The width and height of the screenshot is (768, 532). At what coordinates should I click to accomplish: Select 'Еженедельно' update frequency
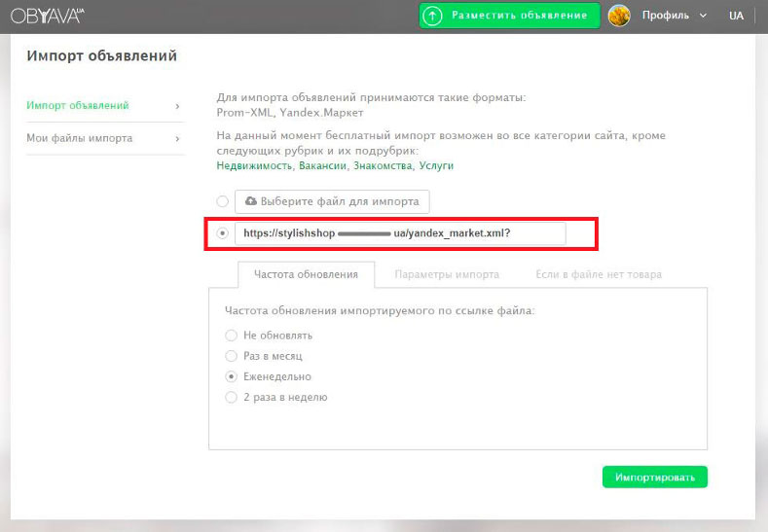click(231, 376)
